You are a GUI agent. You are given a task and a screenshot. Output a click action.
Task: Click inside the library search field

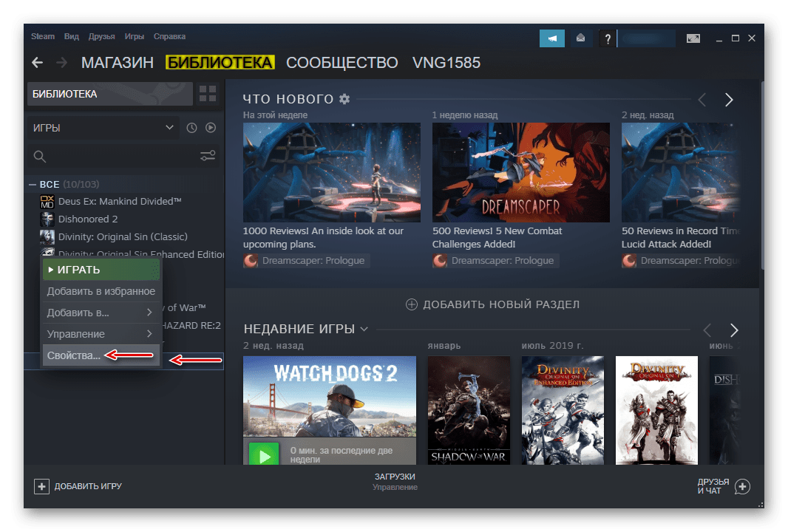(123, 157)
